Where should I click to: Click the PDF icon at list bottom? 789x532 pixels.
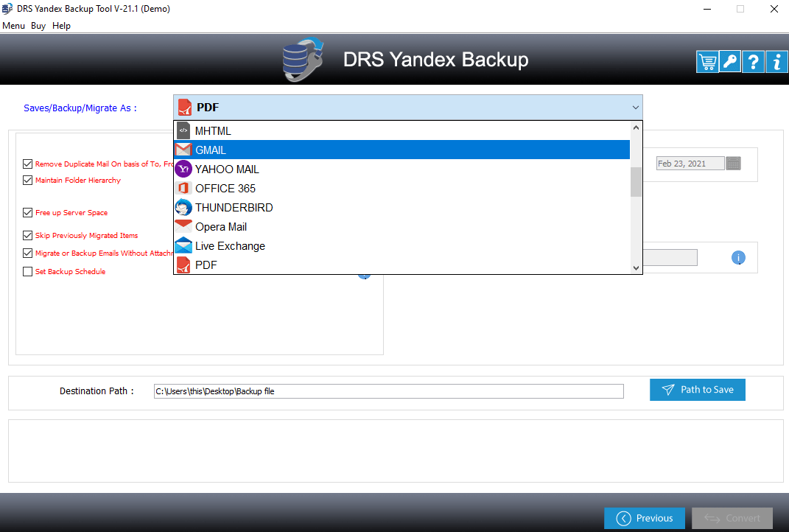pyautogui.click(x=183, y=265)
